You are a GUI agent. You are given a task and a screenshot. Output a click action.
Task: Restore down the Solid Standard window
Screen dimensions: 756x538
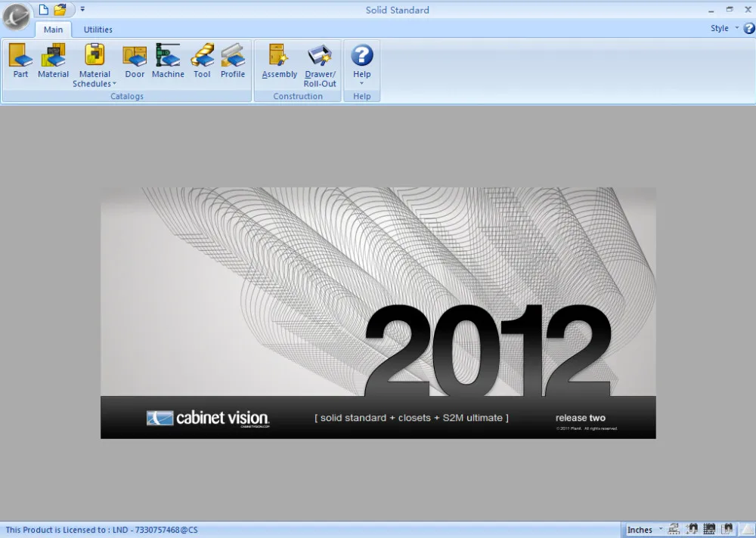pos(730,10)
